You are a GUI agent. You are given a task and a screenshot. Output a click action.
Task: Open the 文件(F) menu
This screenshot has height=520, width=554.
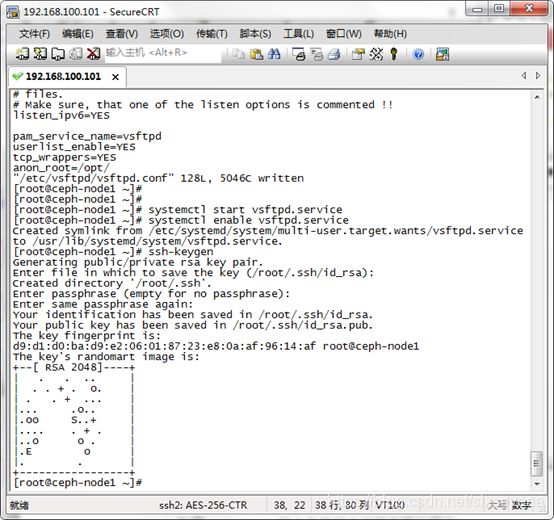click(34, 34)
